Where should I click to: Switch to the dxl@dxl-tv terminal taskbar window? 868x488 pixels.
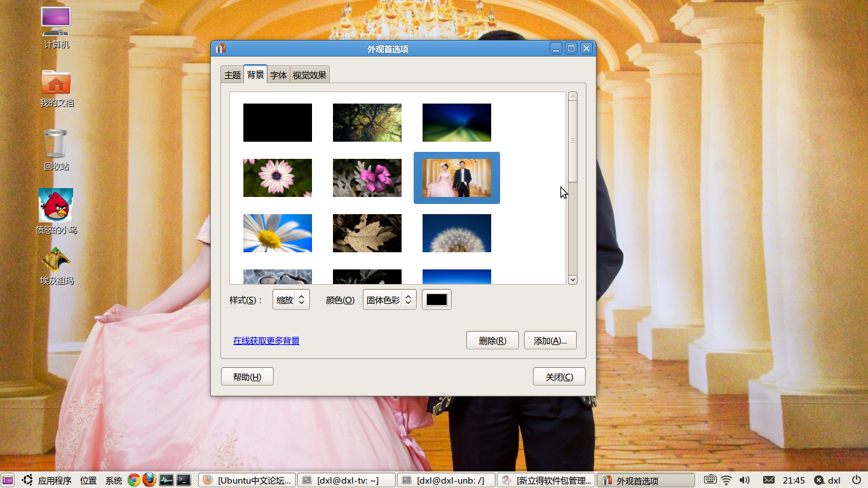(347, 480)
